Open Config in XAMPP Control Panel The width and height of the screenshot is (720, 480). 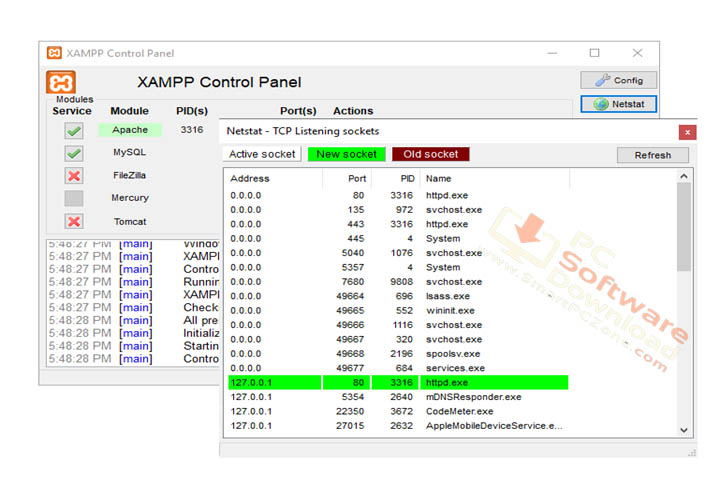(619, 80)
